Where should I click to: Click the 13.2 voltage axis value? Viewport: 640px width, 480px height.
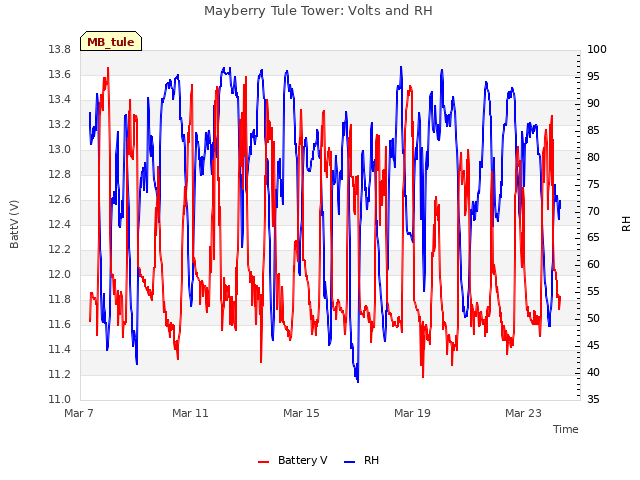[60, 124]
